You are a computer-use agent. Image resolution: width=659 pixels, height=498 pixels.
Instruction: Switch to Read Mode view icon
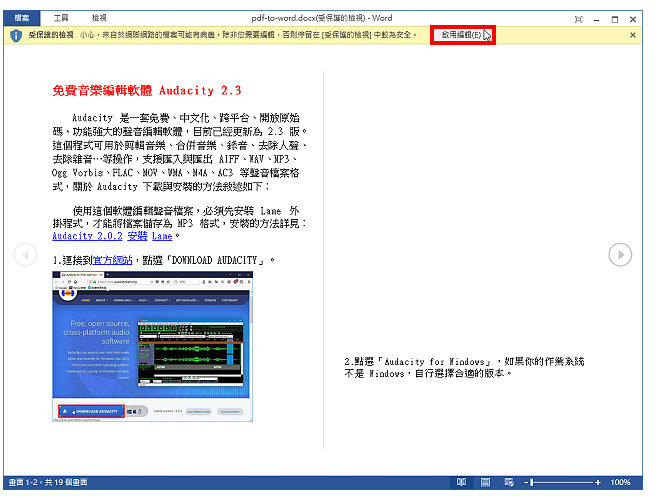coord(461,482)
